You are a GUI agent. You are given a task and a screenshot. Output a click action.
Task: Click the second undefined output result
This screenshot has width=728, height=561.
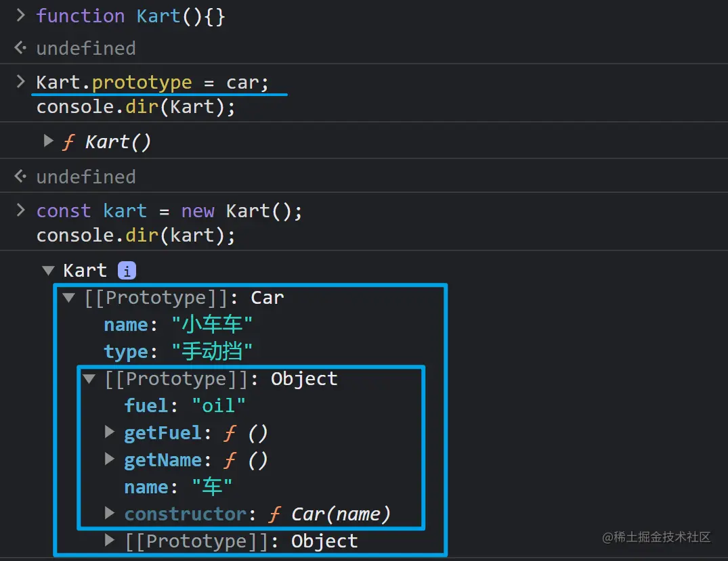tap(86, 177)
